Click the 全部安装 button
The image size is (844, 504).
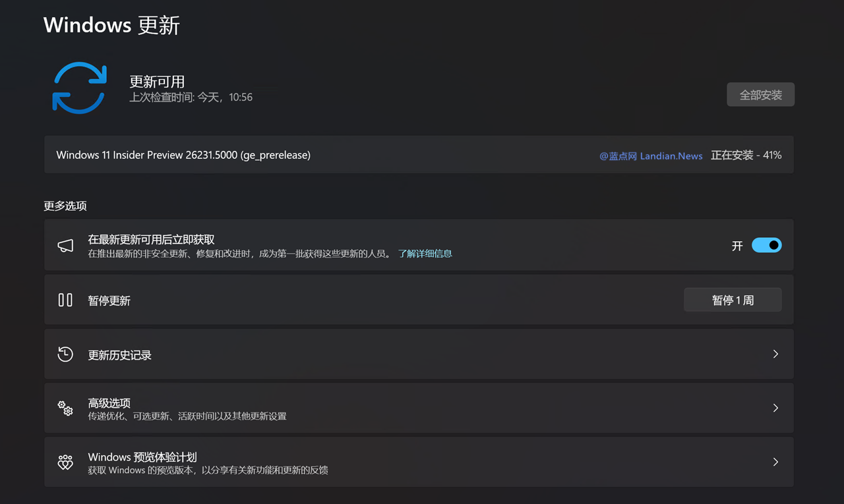[x=760, y=95]
